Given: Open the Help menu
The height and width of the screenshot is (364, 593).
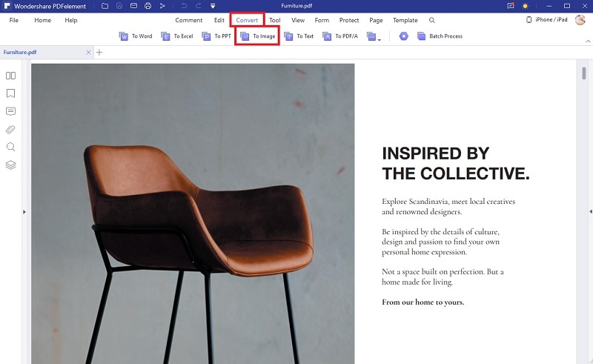Looking at the screenshot, I should click(x=70, y=20).
